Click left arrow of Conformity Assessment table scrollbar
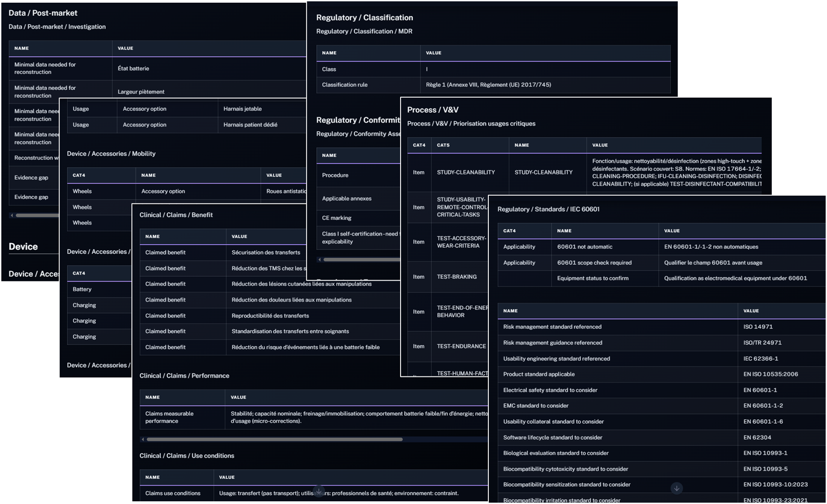Screen dimensions: 827x504 [x=319, y=260]
